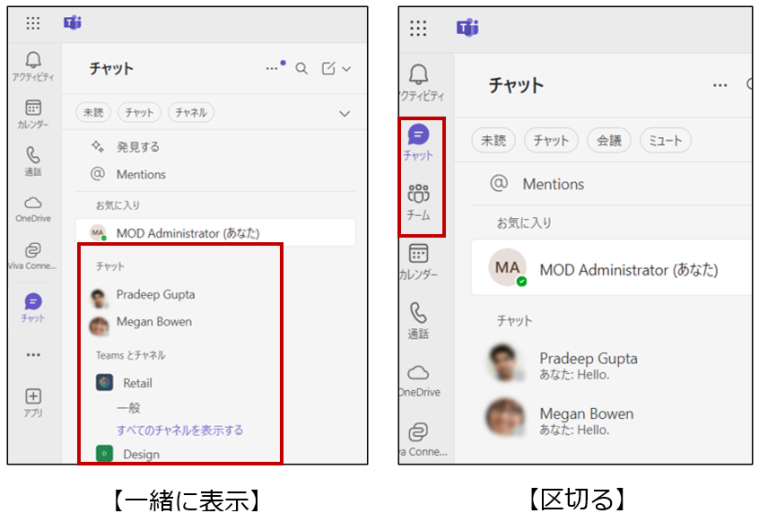768x513 pixels.
Task: Open カレンダー in left screenshot sidebar
Action: tap(33, 114)
